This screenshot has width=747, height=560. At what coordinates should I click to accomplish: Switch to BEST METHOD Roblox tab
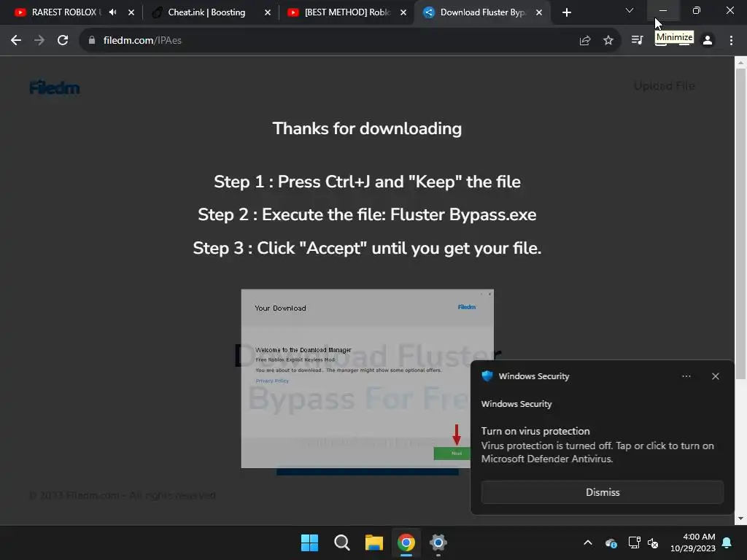(347, 12)
